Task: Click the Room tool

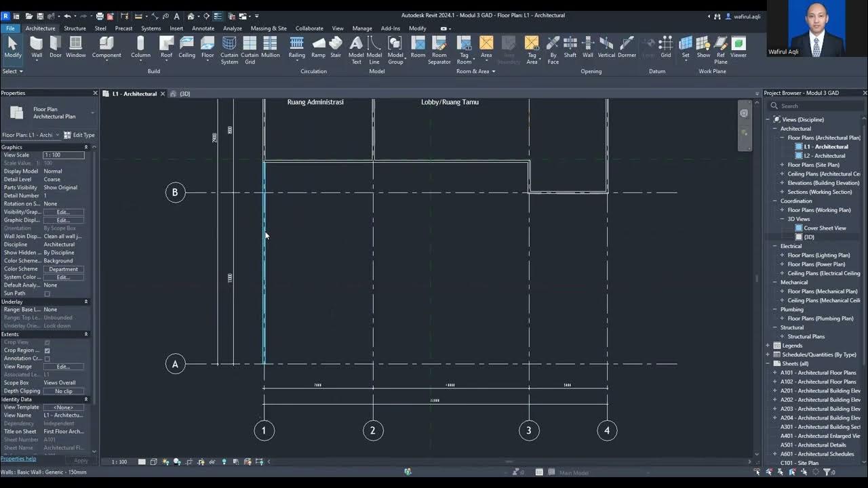Action: (418, 47)
